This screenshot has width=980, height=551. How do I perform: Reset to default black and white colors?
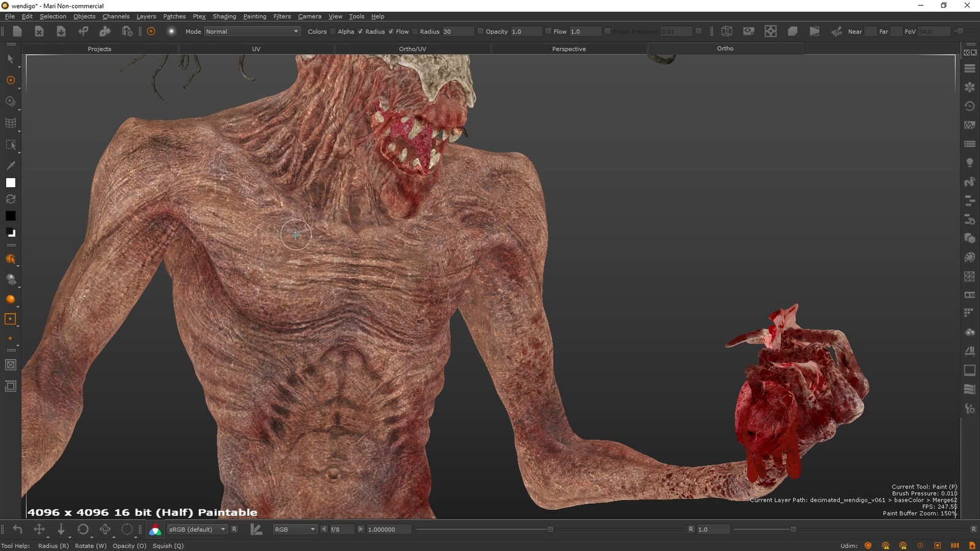(10, 232)
